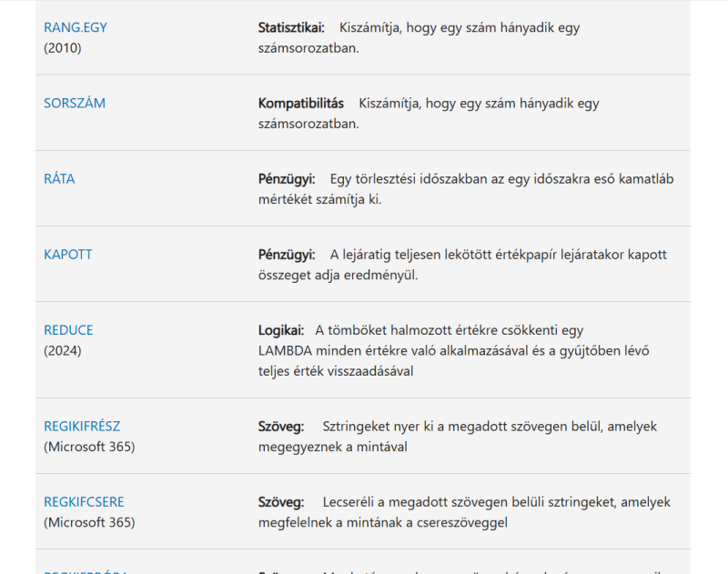Click the (Microsoft 365) note under REGKIFCSERE
728x574 pixels.
click(x=89, y=522)
